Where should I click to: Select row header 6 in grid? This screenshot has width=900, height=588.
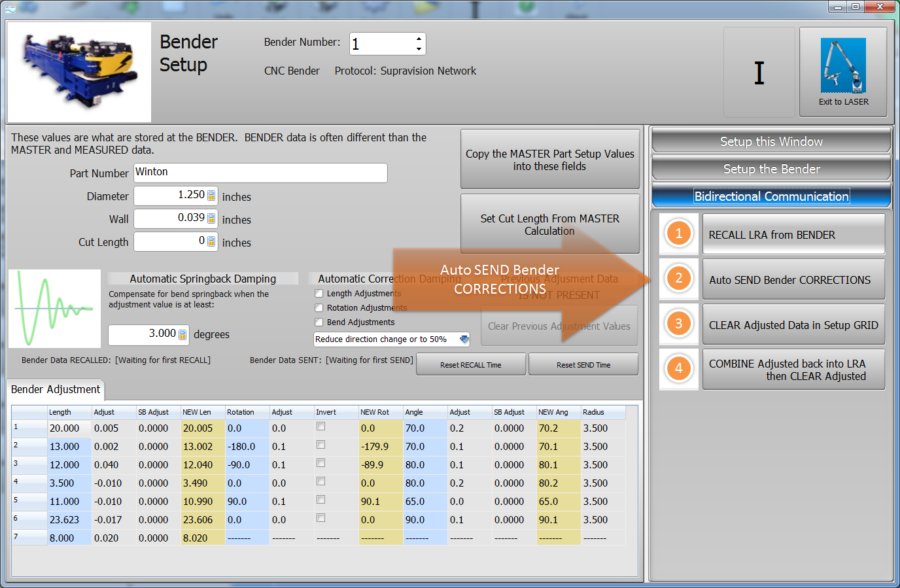click(x=29, y=520)
